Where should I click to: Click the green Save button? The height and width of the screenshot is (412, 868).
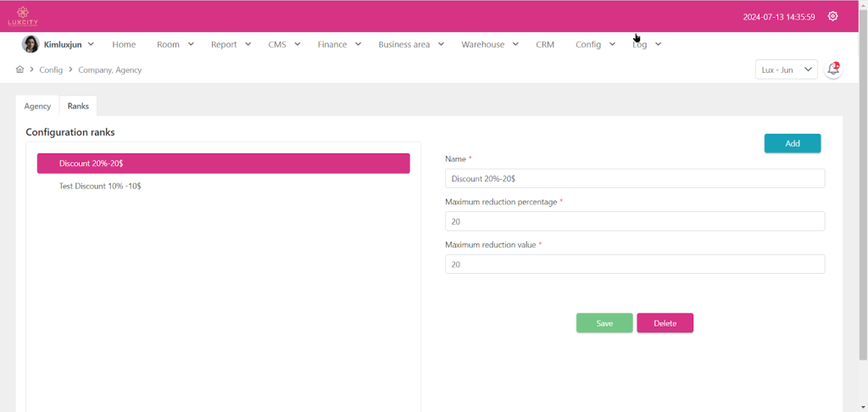click(604, 323)
